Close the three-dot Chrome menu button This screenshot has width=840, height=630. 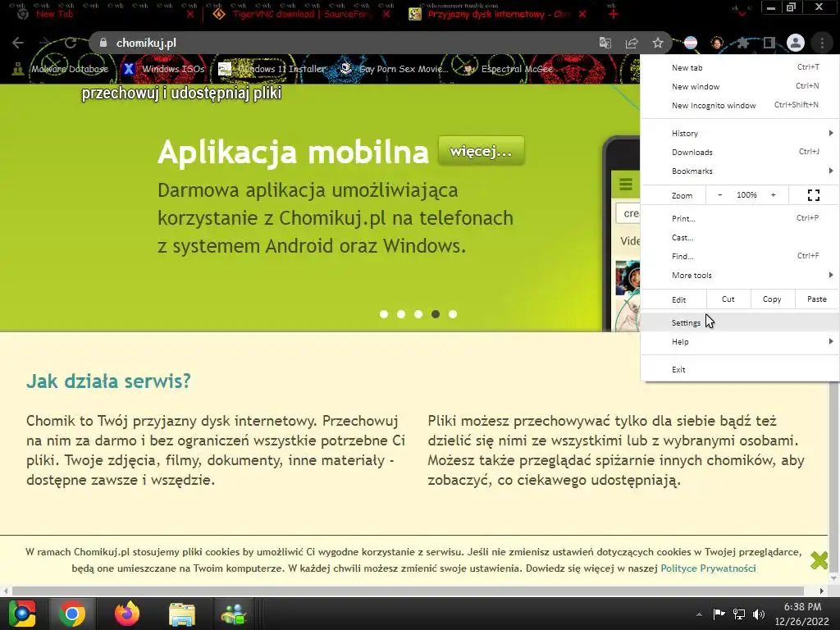click(822, 43)
